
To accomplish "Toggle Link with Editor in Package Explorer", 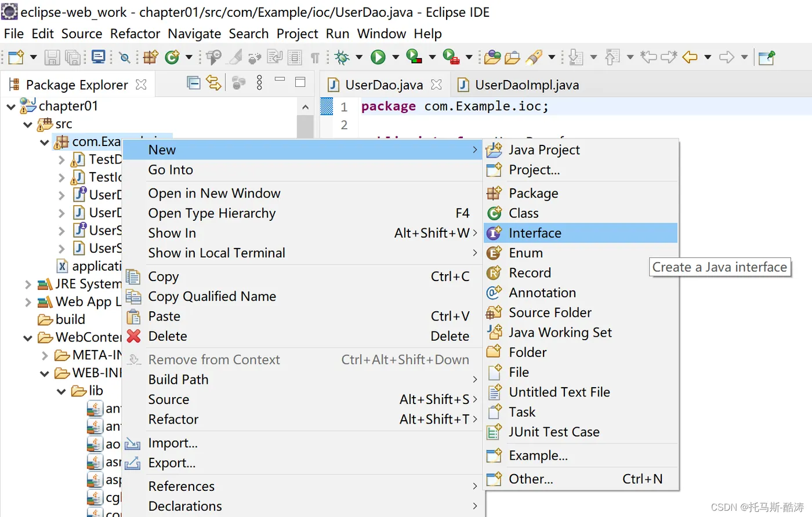I will click(x=214, y=83).
